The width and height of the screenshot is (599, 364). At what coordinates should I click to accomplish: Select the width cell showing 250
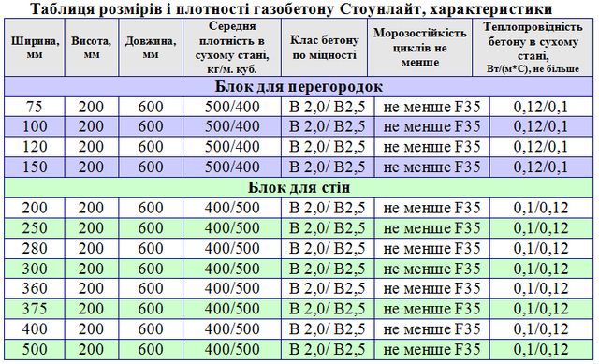point(35,228)
